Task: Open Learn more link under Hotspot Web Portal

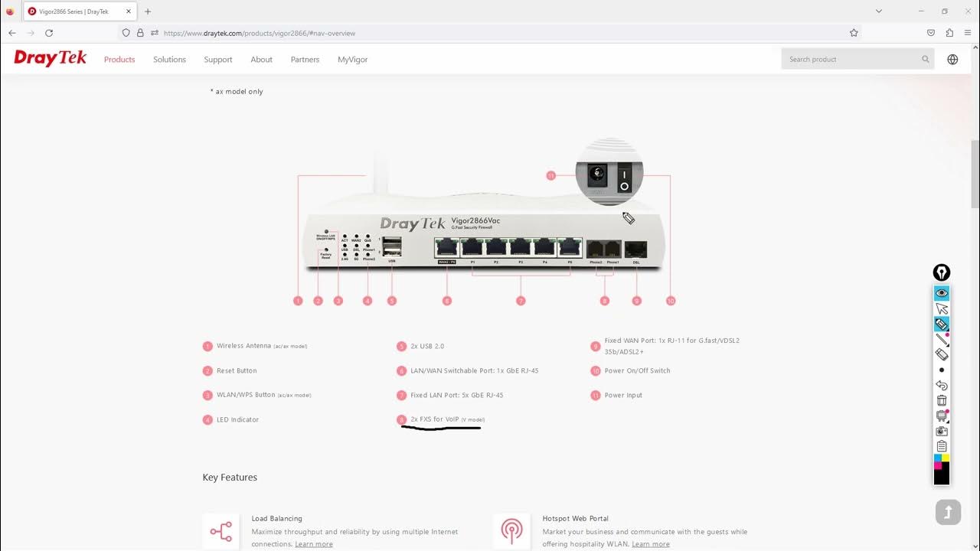Action: [651, 544]
